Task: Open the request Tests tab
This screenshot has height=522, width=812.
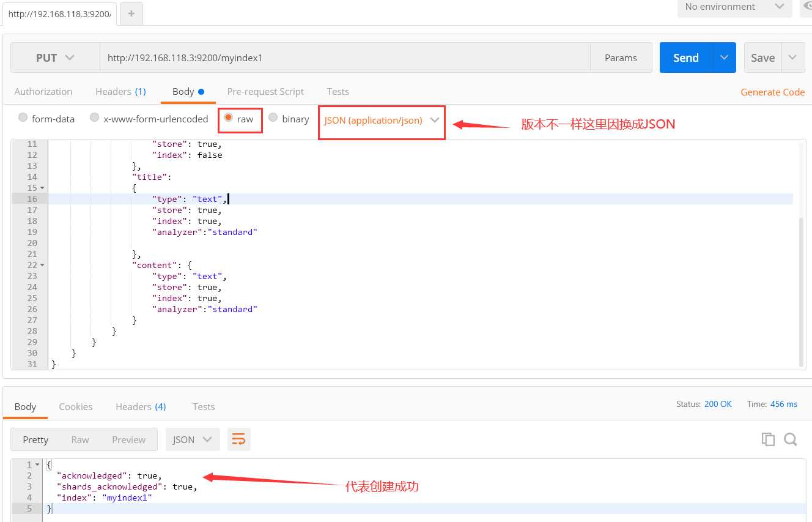Action: tap(338, 91)
